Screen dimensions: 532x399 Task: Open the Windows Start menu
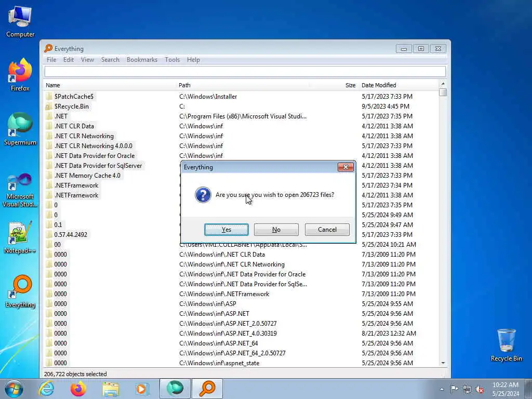(14, 389)
